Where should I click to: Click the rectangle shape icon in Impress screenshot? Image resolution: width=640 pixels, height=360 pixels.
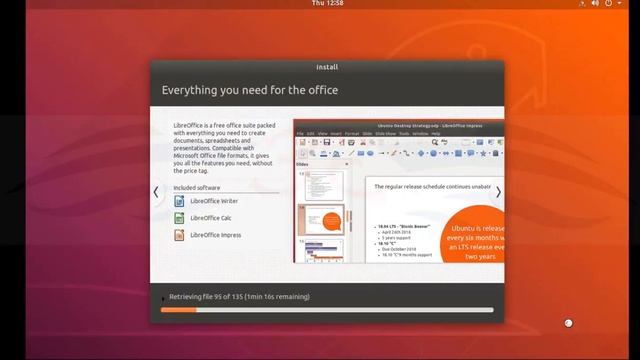[x=361, y=153]
